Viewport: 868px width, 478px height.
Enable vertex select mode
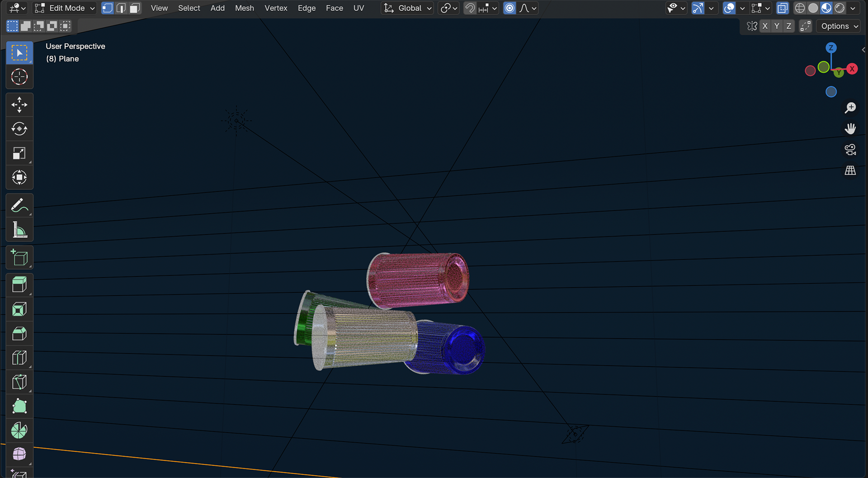pos(107,8)
